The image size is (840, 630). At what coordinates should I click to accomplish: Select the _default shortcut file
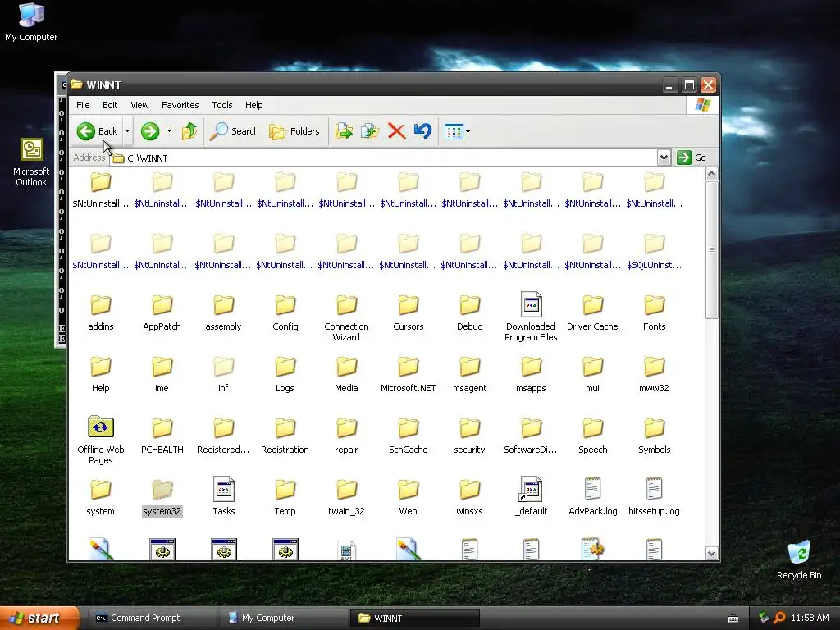(x=531, y=496)
